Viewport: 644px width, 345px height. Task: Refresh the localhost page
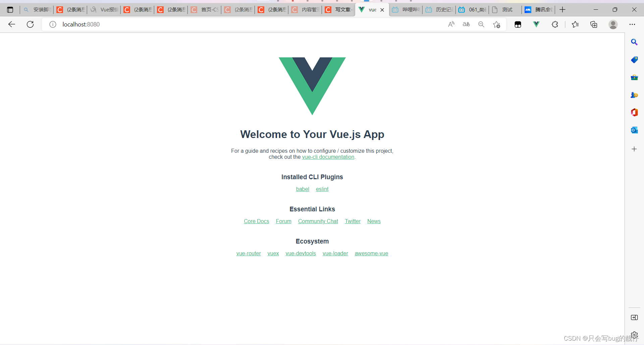(x=30, y=24)
